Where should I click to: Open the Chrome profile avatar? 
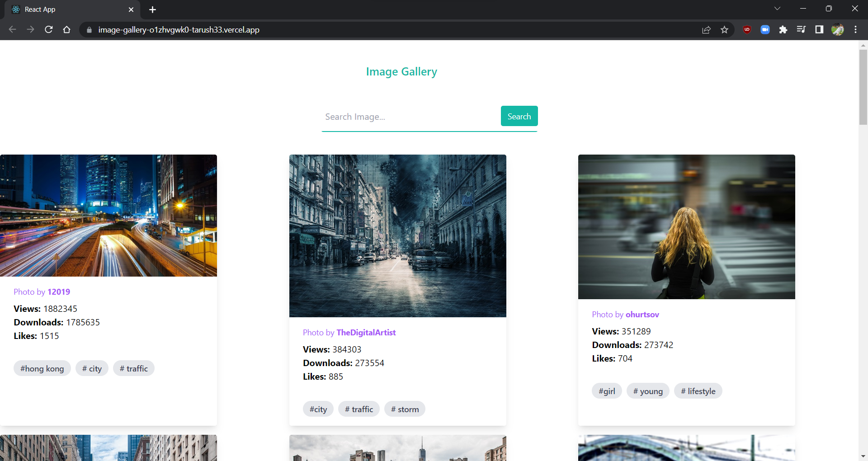point(838,30)
